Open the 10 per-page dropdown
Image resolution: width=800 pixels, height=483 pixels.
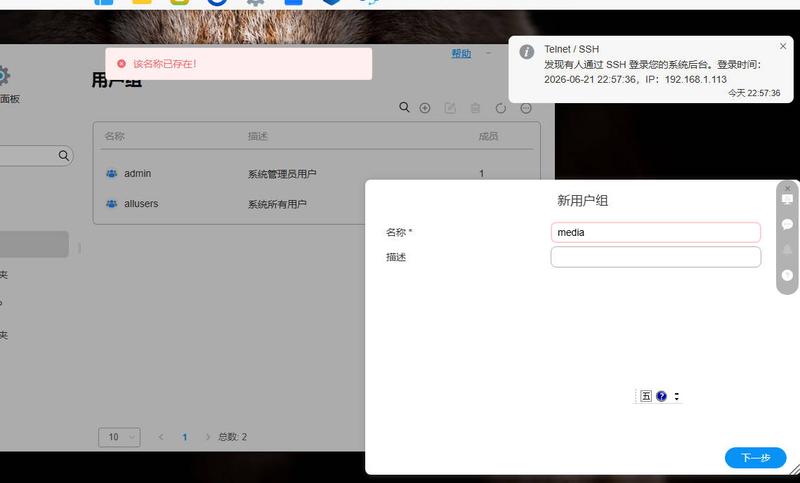pos(119,437)
